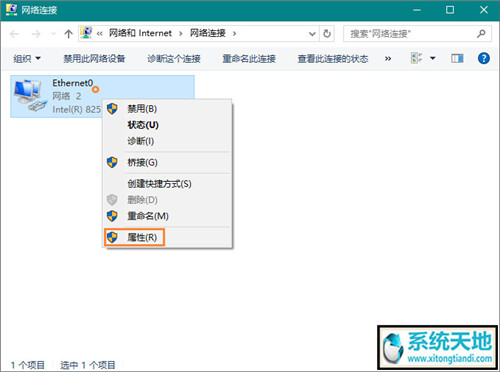
Task: Click the 网络 2 status text
Action: (x=67, y=96)
